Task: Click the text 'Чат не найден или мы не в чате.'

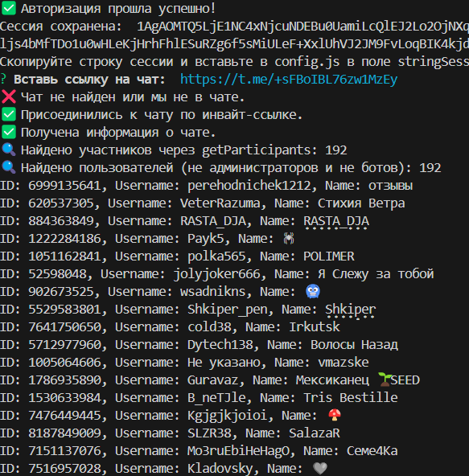Action: pyautogui.click(x=133, y=97)
